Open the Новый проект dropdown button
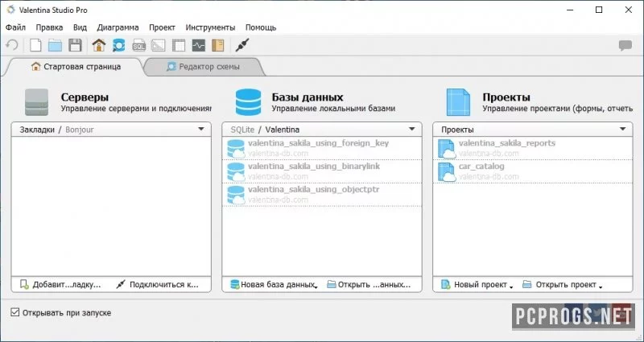 point(477,285)
